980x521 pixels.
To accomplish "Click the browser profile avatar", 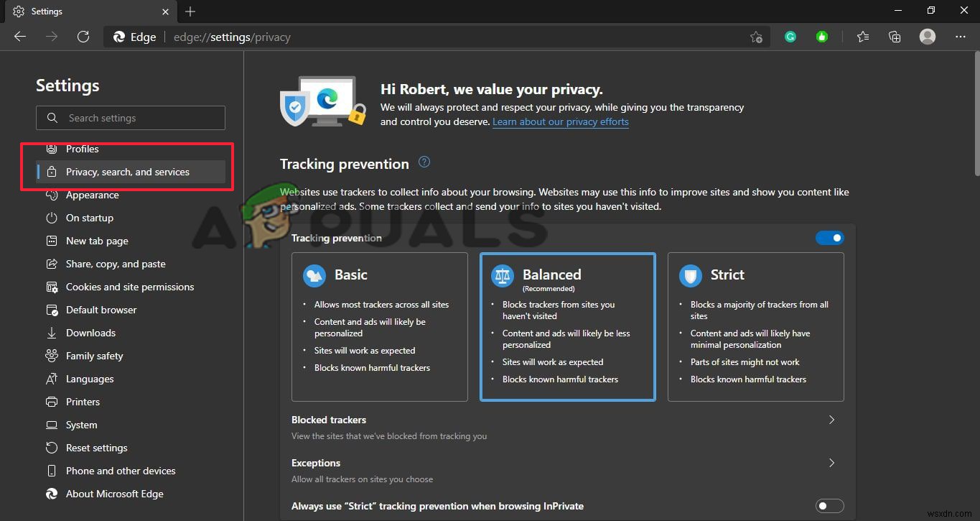I will tap(927, 37).
